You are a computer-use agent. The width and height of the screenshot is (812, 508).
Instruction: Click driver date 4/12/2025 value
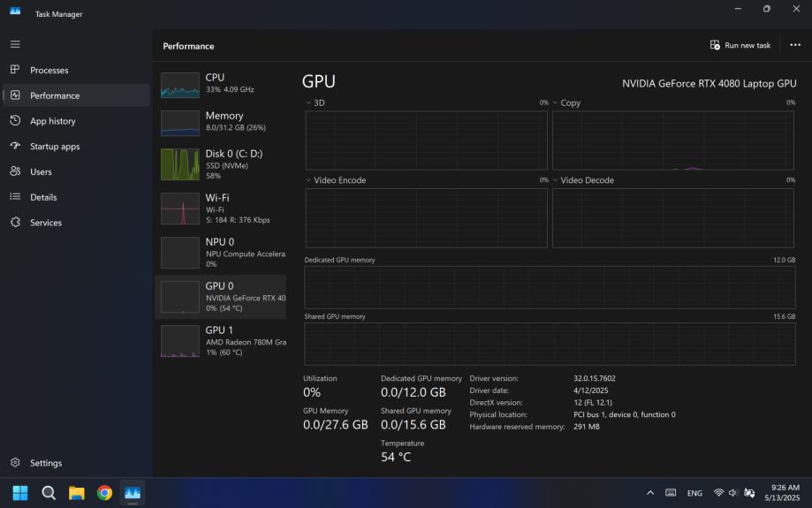tap(590, 390)
